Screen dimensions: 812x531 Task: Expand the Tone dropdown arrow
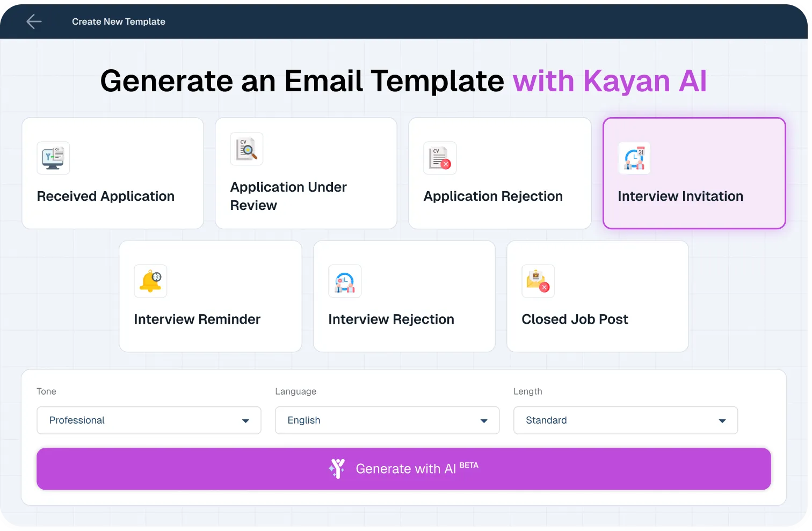click(245, 421)
